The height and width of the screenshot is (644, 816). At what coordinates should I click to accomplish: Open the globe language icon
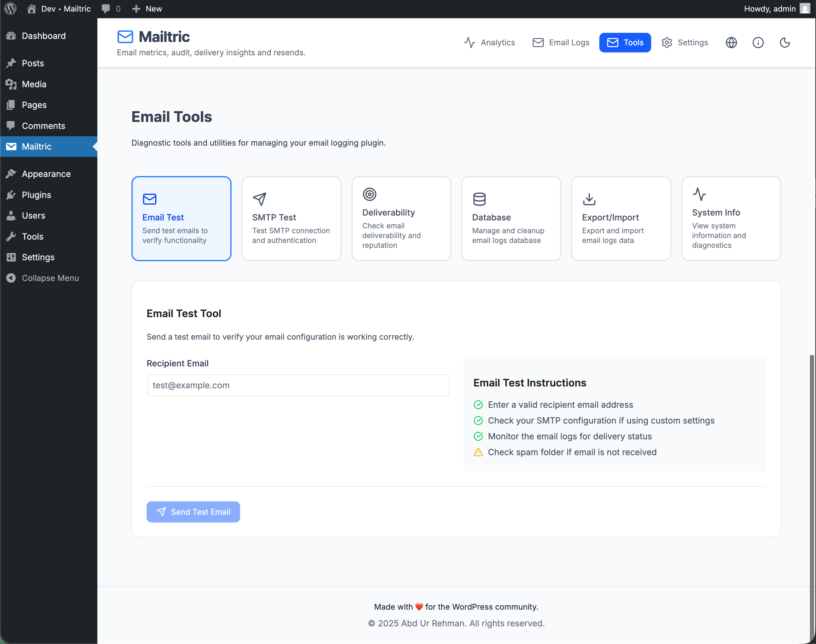[731, 43]
